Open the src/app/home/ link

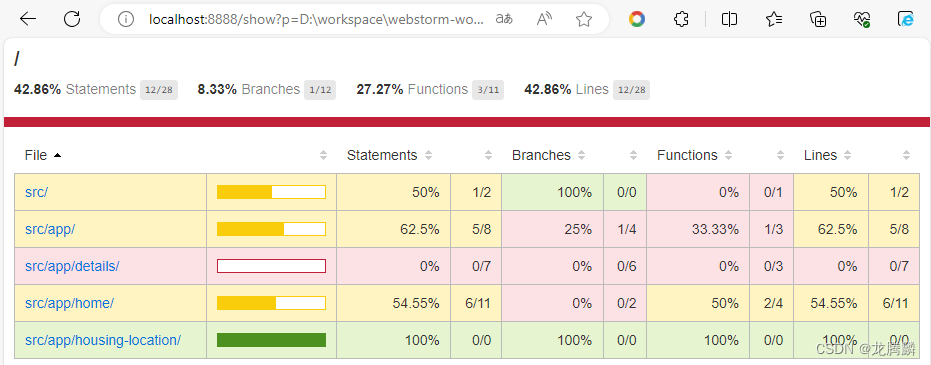click(x=69, y=303)
